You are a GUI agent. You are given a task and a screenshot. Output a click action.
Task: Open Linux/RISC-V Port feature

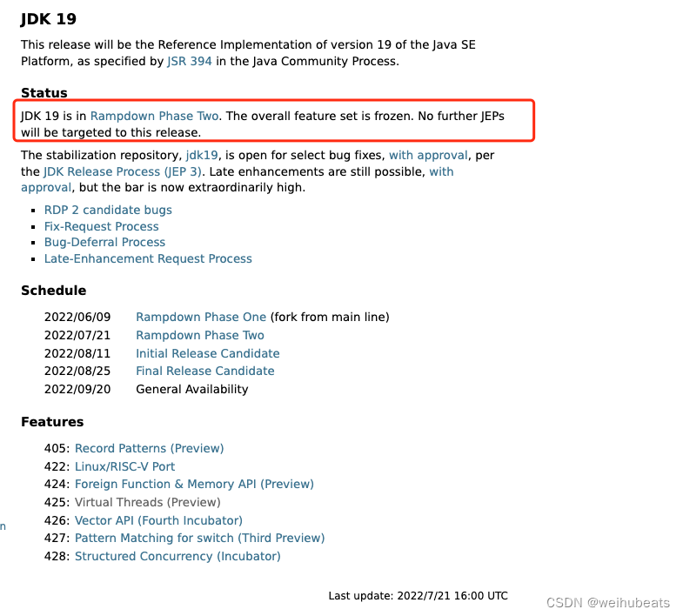tap(125, 466)
